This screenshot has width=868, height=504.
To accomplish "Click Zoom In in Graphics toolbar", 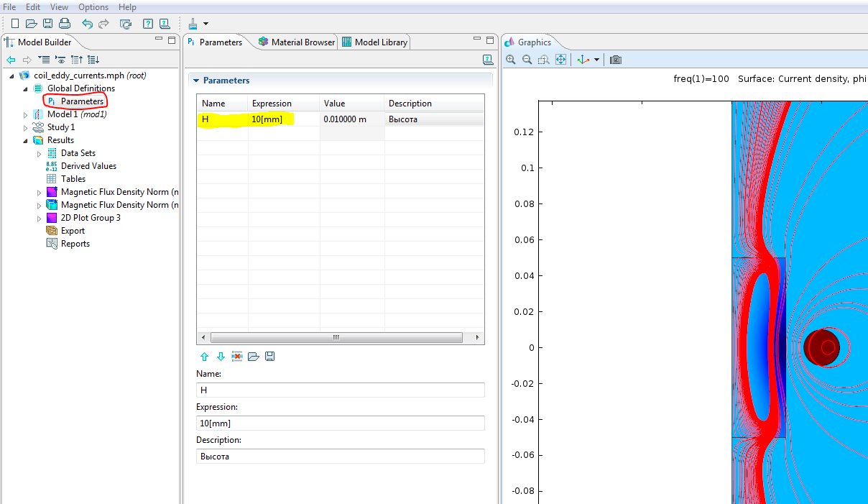I will point(511,60).
